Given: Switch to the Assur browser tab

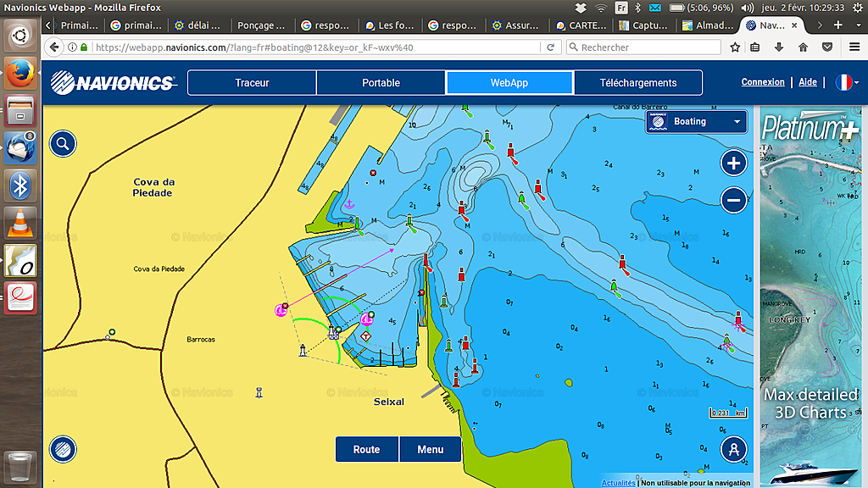Looking at the screenshot, I should pos(517,25).
